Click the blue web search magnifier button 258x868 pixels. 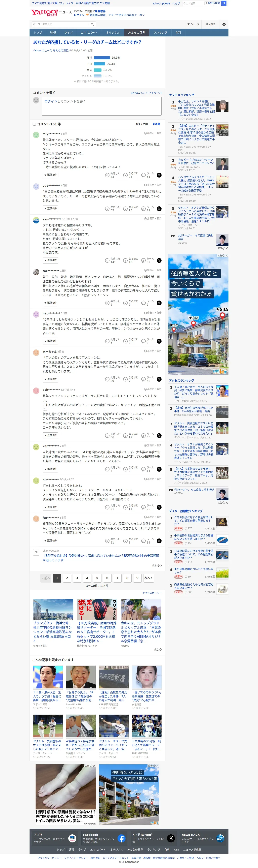click(x=224, y=3)
